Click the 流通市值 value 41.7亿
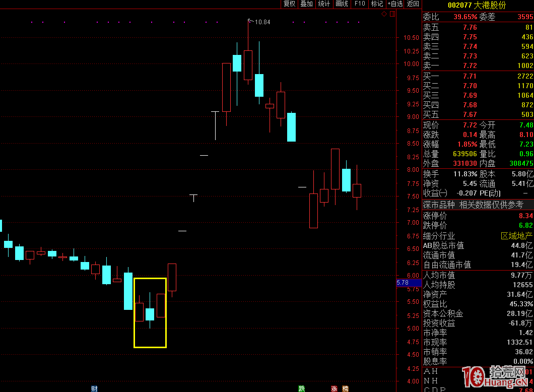The width and height of the screenshot is (534, 392). [522, 255]
